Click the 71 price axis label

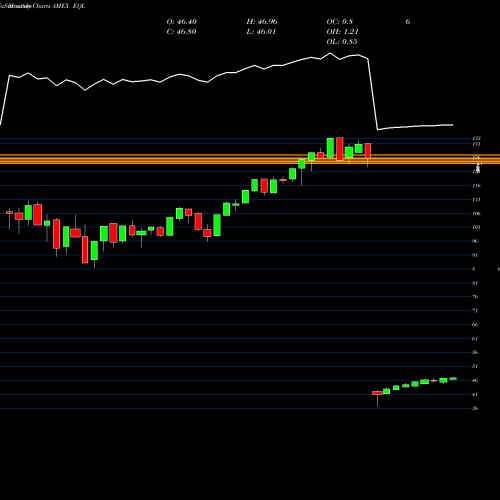point(475,311)
